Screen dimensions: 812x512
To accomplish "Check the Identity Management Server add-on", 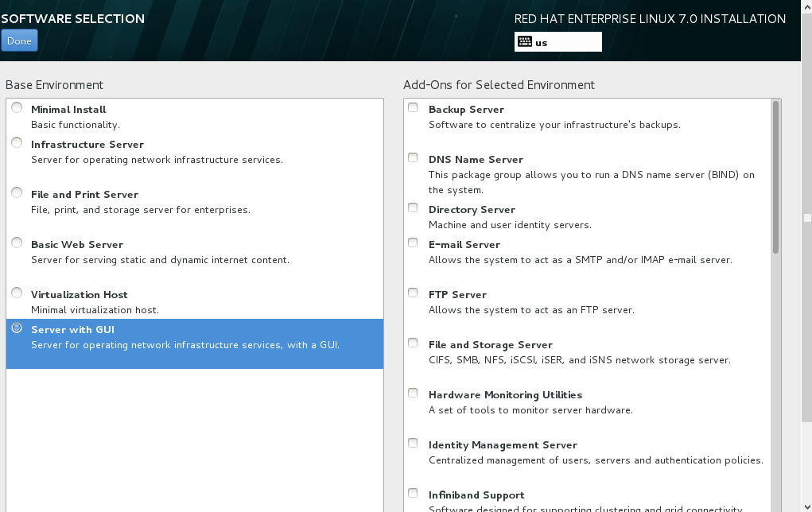I will (413, 443).
